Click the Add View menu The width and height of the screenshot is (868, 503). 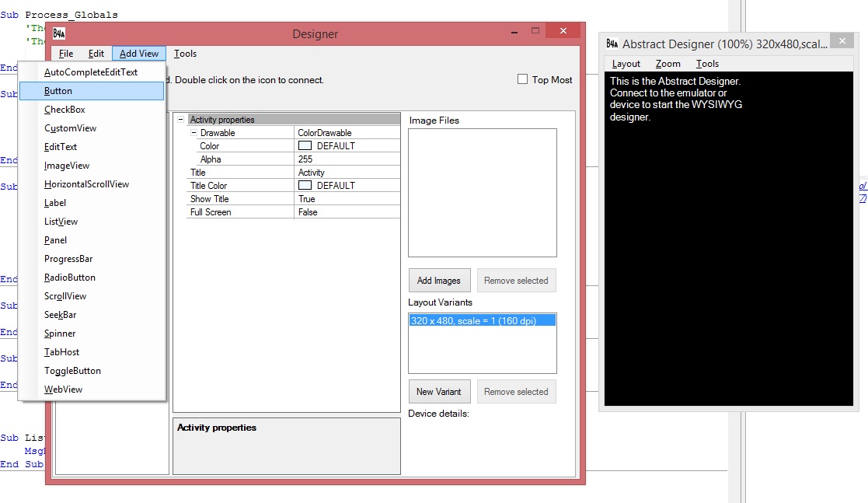click(x=139, y=53)
